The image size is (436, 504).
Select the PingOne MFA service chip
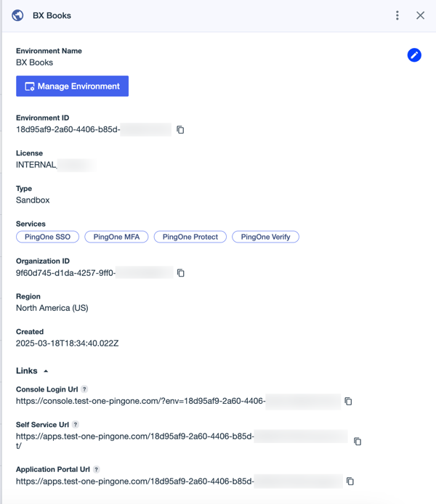[x=116, y=237]
